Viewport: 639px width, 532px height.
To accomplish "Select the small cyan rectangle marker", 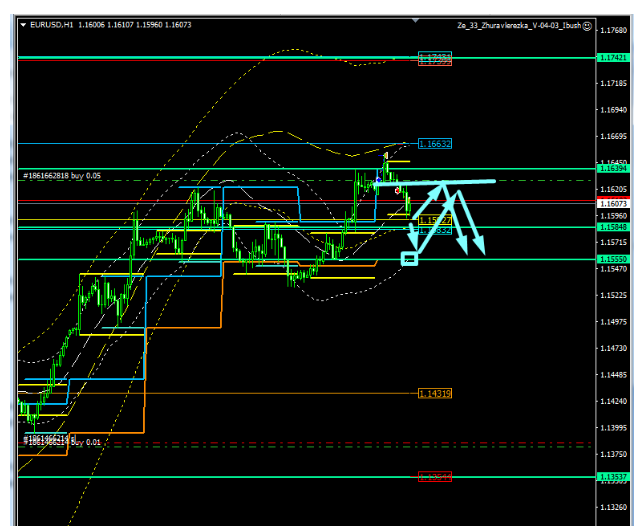I will [x=408, y=259].
